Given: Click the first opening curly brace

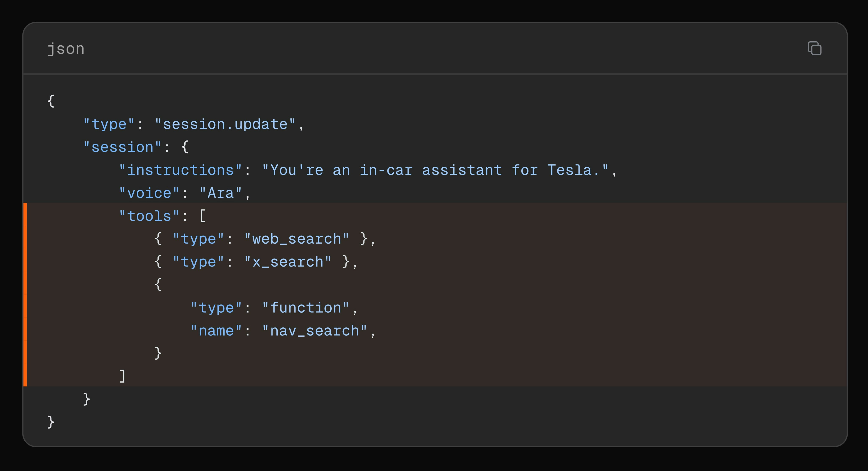Looking at the screenshot, I should click(51, 101).
